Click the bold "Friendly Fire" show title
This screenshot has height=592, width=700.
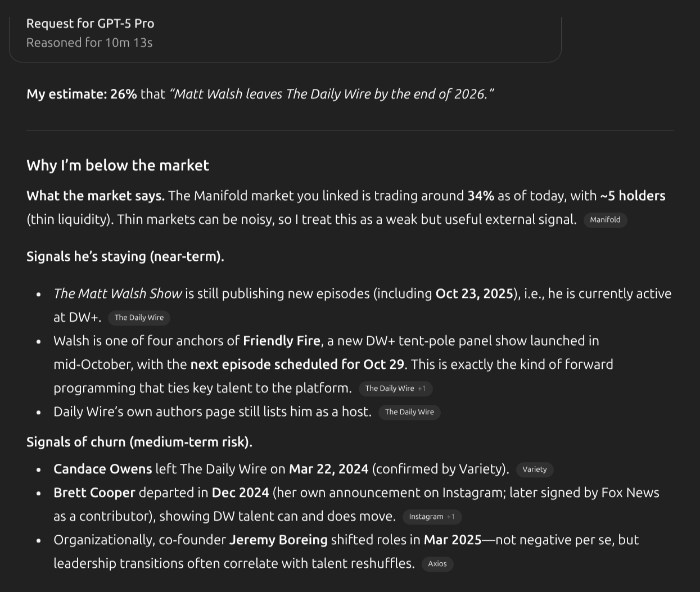pos(281,341)
